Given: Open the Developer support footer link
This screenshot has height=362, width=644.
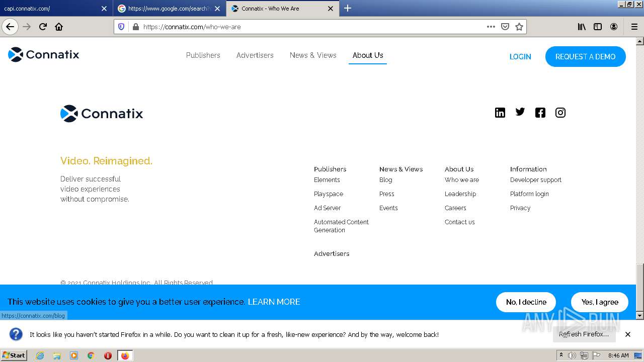Looking at the screenshot, I should point(536,180).
